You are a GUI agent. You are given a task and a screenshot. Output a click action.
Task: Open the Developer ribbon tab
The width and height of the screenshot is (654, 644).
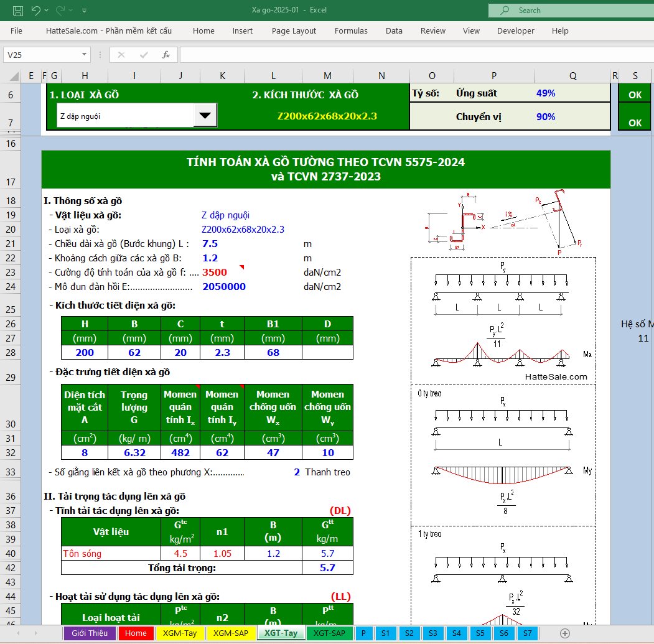click(515, 31)
